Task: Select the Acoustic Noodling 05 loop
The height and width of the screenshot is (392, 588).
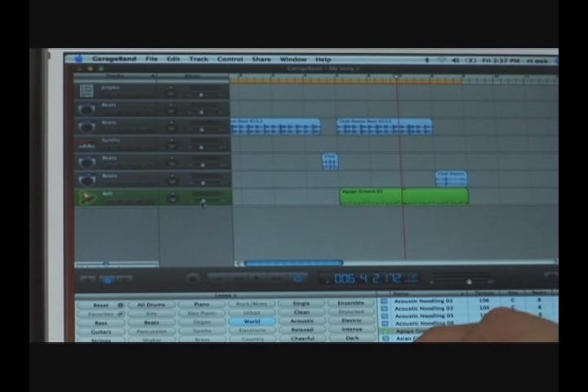Action: (424, 316)
